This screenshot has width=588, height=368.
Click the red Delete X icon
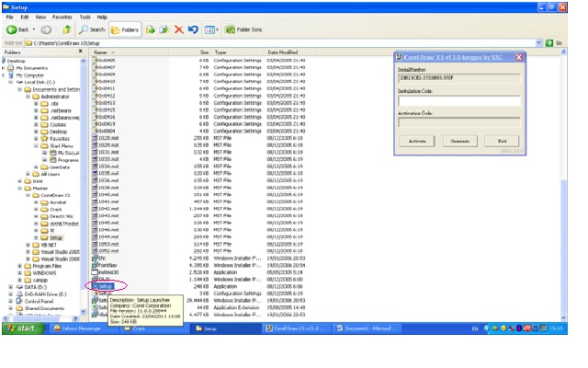[179, 29]
